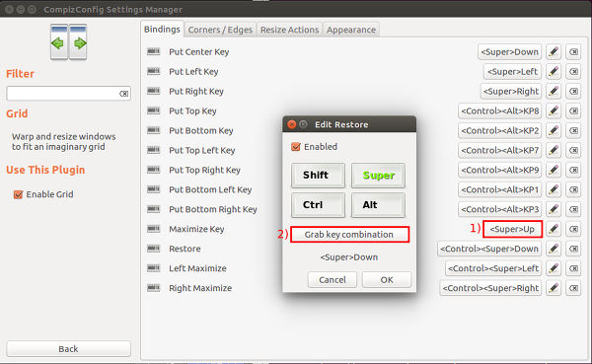
Task: Open the Resize Actions tab
Action: pos(289,30)
